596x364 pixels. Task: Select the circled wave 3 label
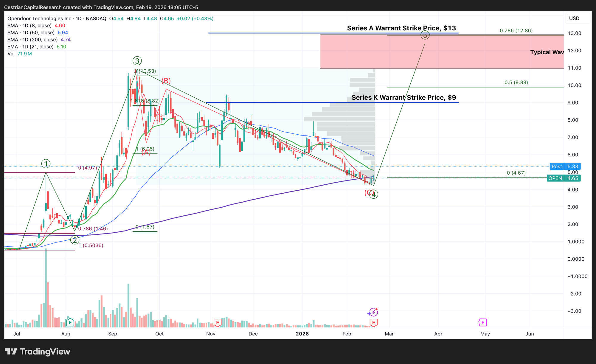pyautogui.click(x=137, y=61)
